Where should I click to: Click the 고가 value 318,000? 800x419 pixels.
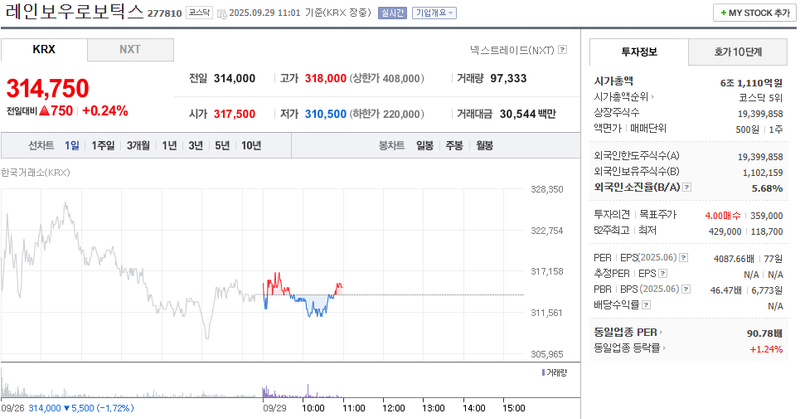(x=326, y=79)
